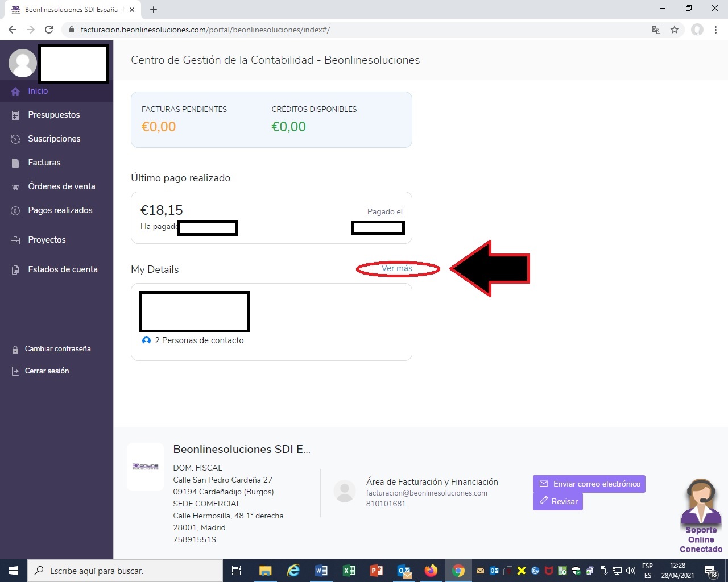The height and width of the screenshot is (582, 728).
Task: Open a new browser tab
Action: point(154,10)
